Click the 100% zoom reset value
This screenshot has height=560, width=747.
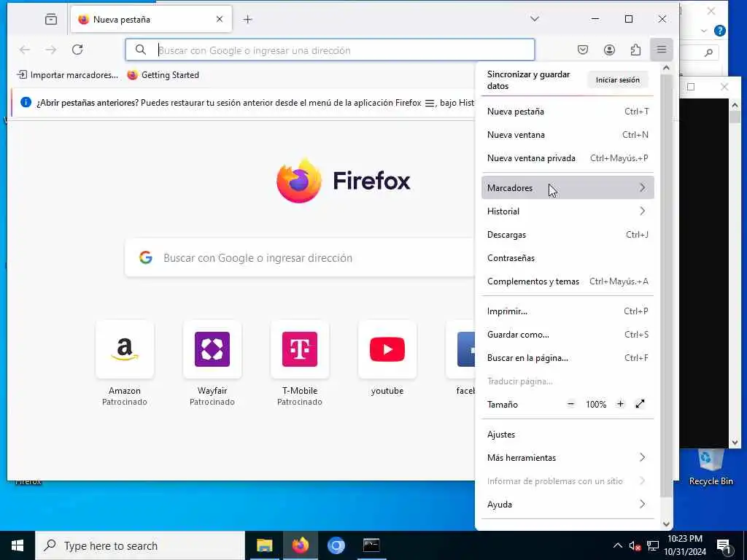point(595,404)
